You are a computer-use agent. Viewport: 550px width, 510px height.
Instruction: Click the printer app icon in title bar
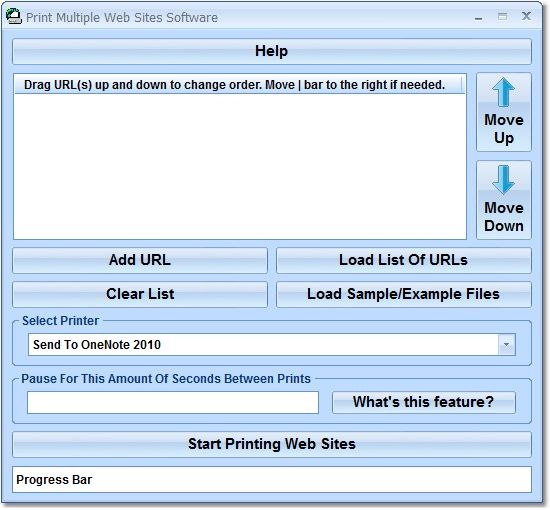(x=14, y=17)
